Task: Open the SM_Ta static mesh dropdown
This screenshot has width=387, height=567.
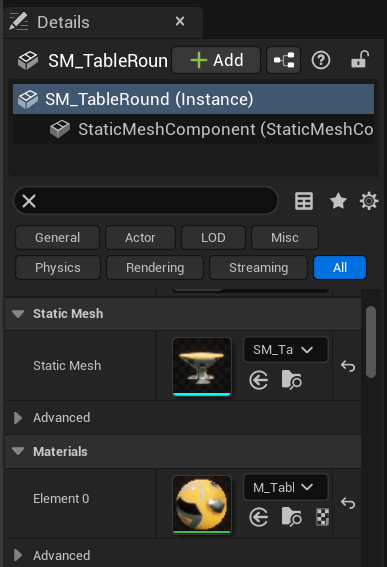Action: click(x=286, y=350)
